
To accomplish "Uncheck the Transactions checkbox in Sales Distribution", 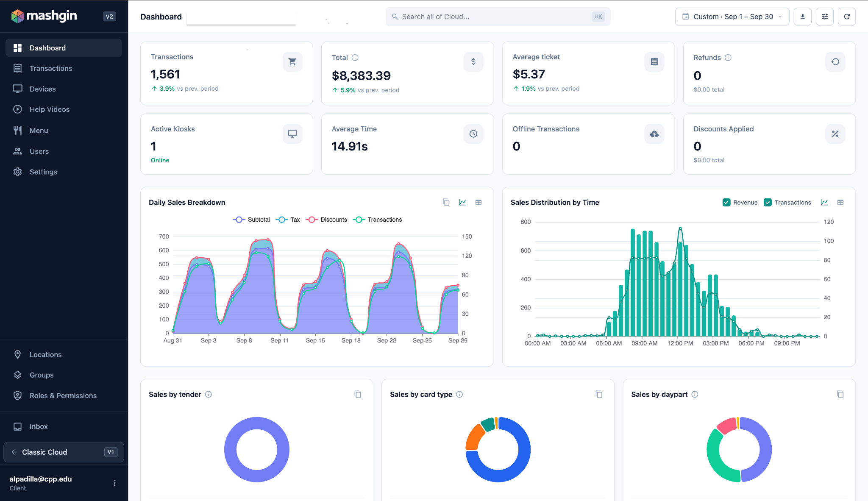I will pos(768,202).
